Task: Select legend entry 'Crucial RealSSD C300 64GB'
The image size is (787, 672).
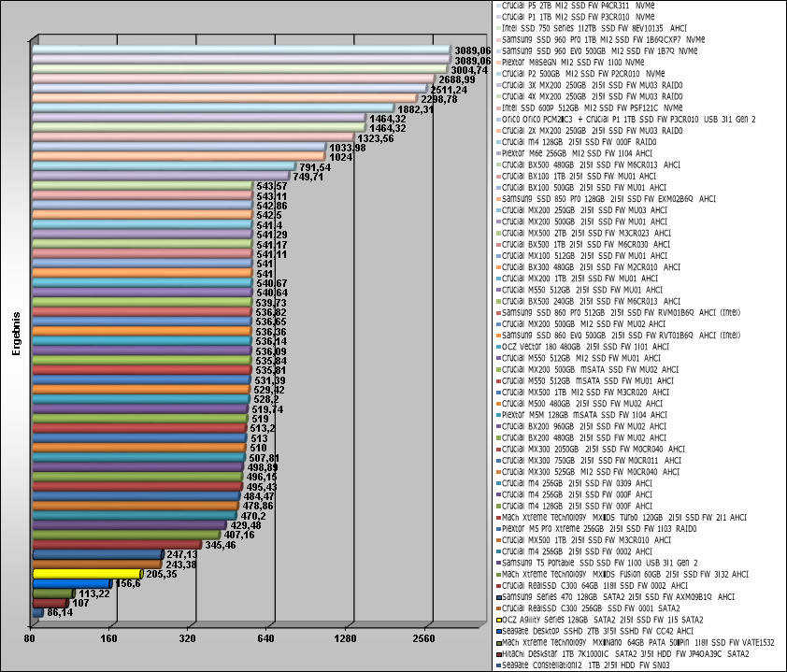Action: [594, 586]
